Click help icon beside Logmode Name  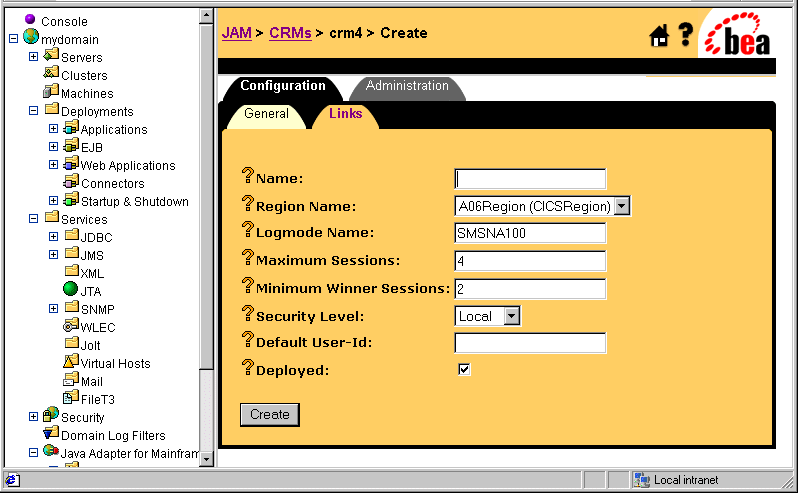pyautogui.click(x=247, y=229)
